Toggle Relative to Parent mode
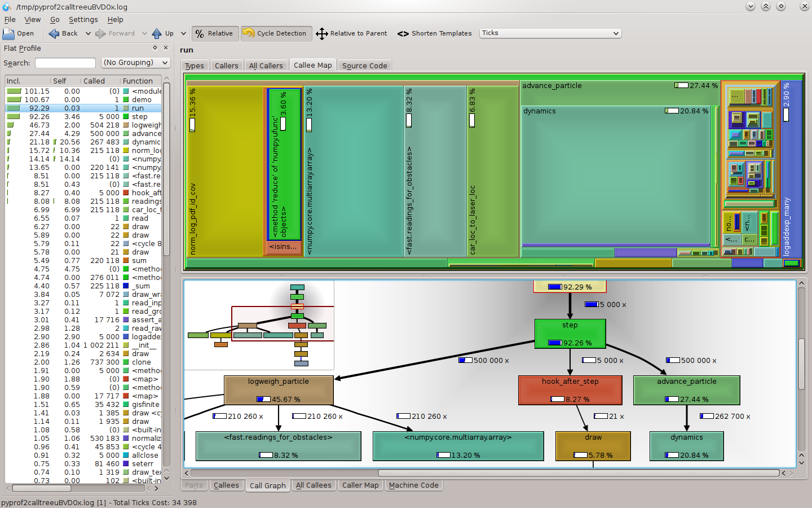 pyautogui.click(x=352, y=33)
